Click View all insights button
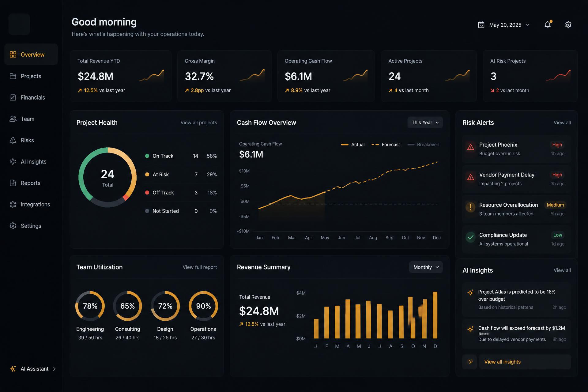The height and width of the screenshot is (392, 588). coord(525,362)
